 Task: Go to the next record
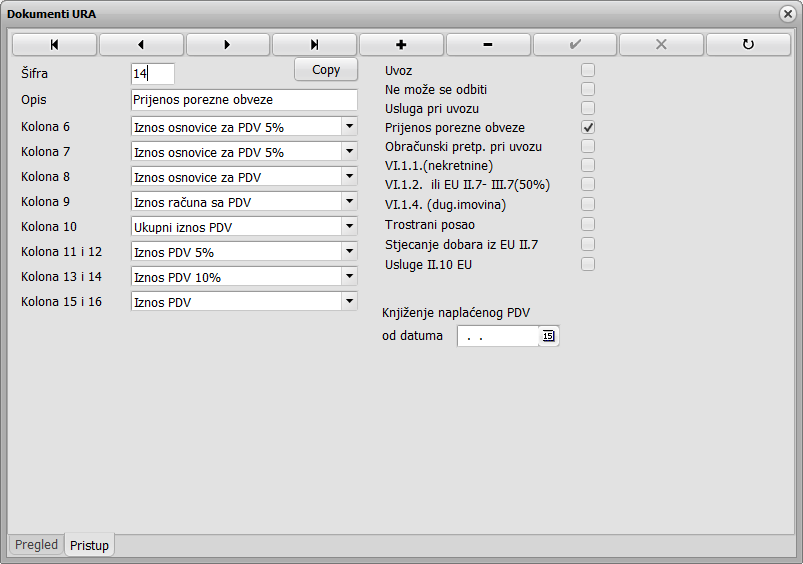pyautogui.click(x=228, y=45)
